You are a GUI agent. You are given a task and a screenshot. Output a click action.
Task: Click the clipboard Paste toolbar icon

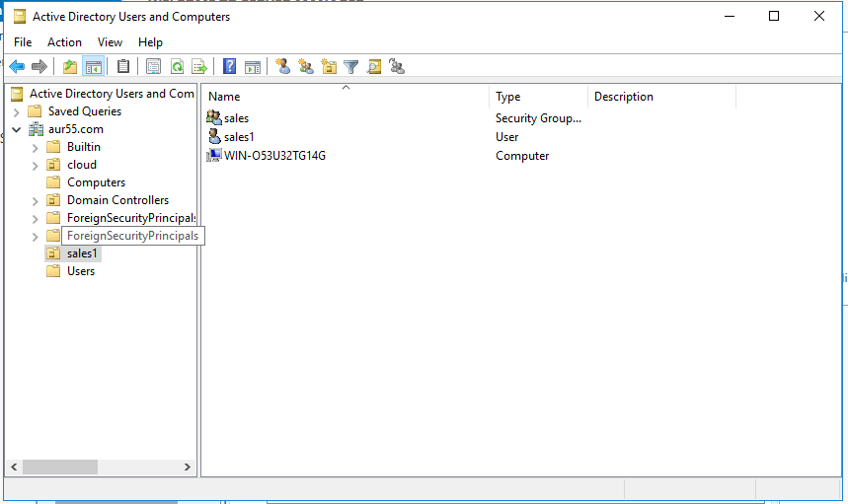(x=123, y=66)
